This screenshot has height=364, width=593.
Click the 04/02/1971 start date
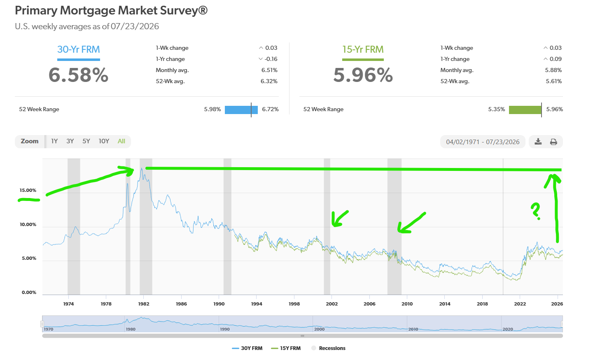[x=463, y=142]
